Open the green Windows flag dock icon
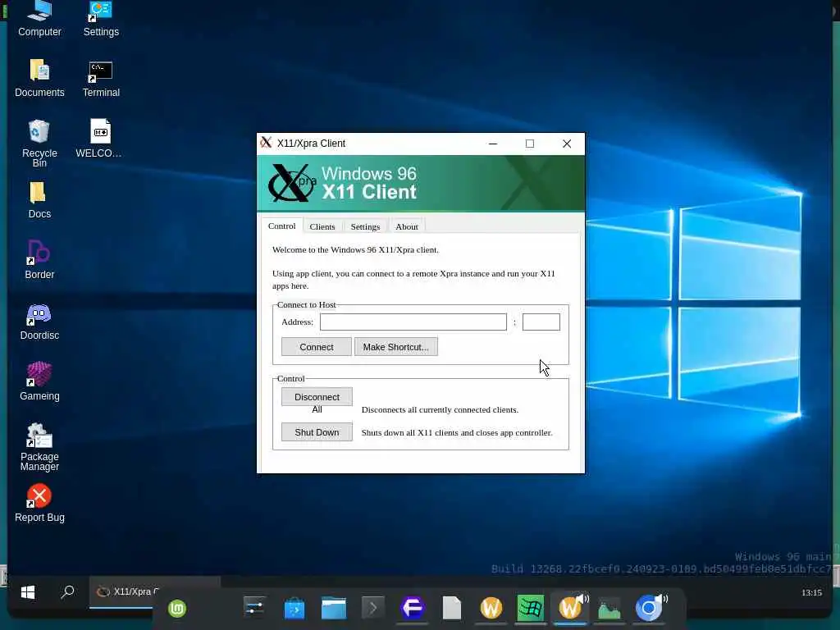 pos(531,608)
